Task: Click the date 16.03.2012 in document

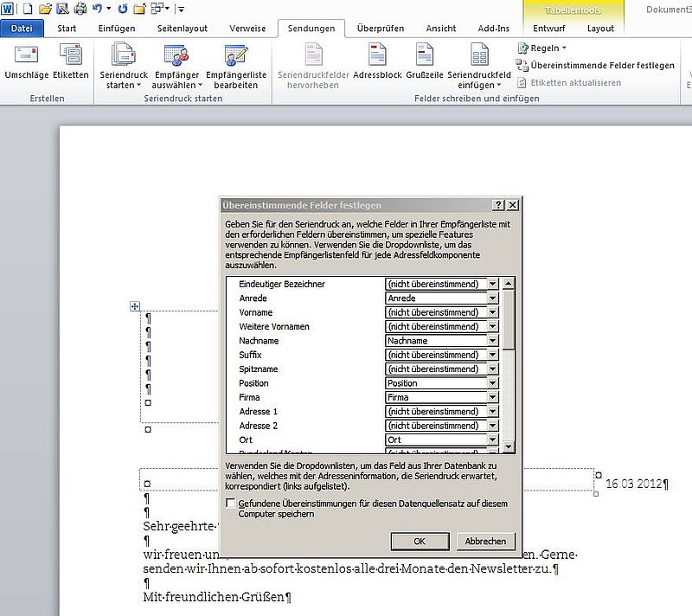Action: click(634, 484)
